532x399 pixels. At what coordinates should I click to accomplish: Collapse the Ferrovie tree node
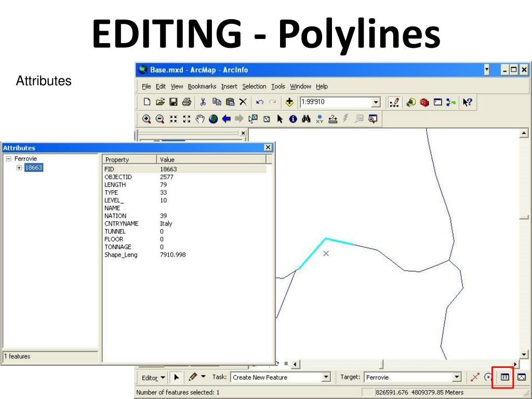8,159
